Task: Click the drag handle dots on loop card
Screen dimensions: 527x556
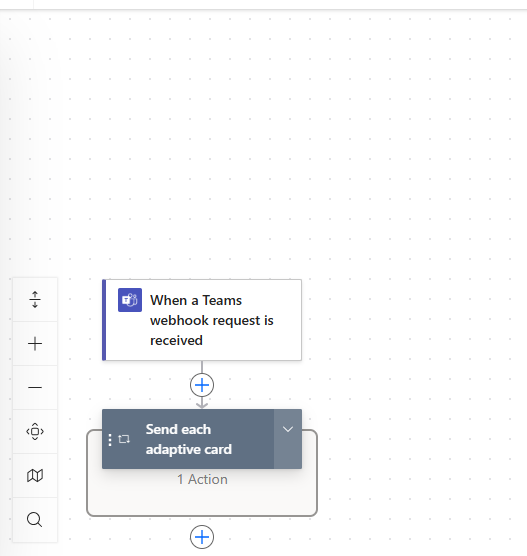Action: pos(110,439)
